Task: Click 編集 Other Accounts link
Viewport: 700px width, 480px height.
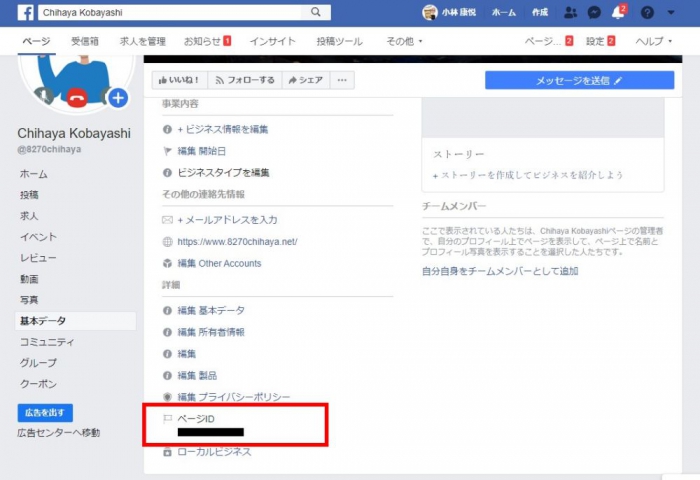Action: tap(219, 263)
